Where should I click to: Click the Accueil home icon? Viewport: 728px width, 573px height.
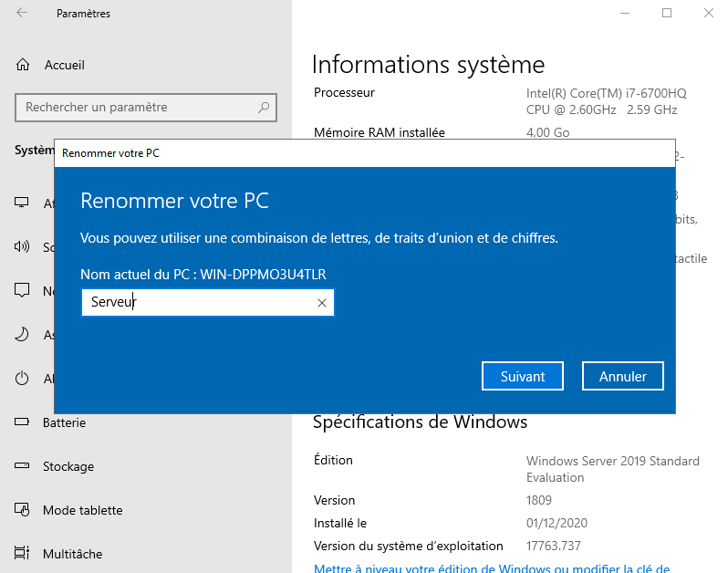pyautogui.click(x=23, y=65)
